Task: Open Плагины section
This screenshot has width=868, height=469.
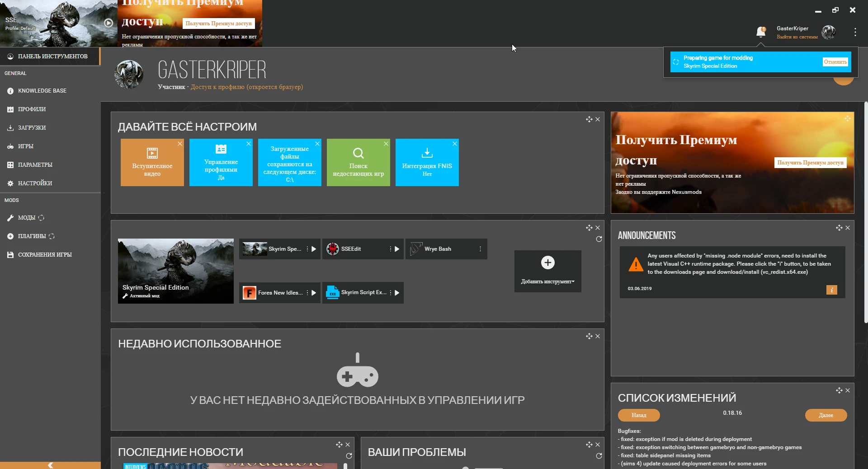Action: pos(50,236)
